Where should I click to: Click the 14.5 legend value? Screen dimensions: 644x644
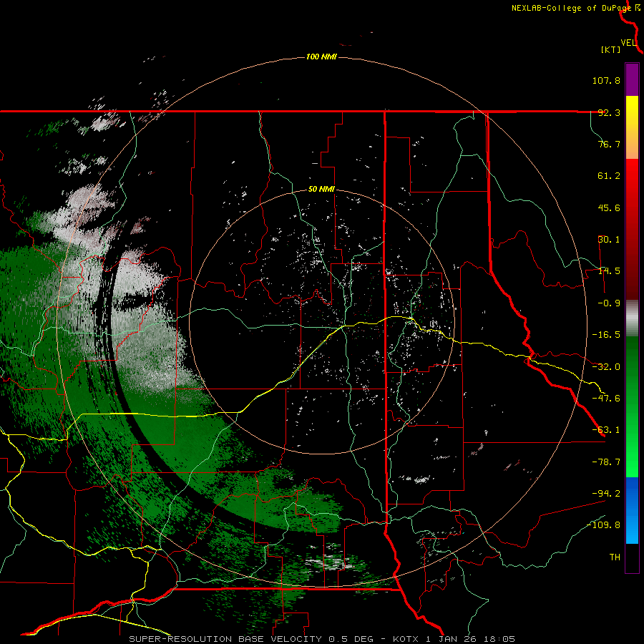[609, 271]
